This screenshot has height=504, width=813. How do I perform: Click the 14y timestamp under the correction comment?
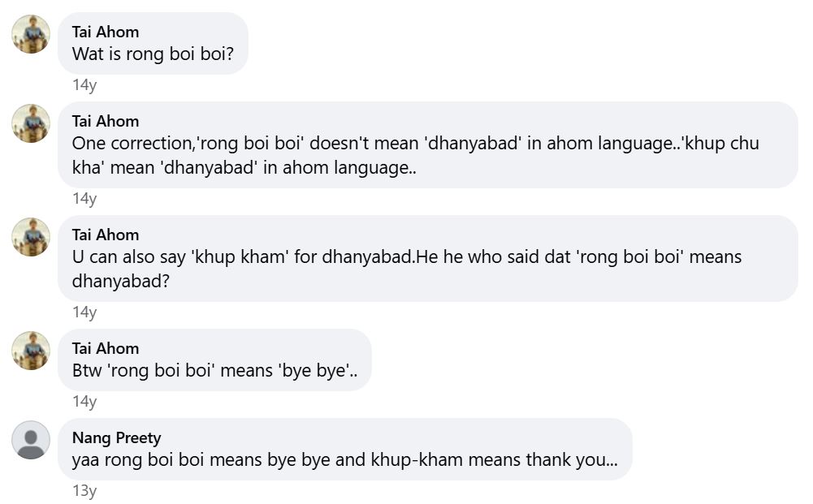(x=84, y=199)
